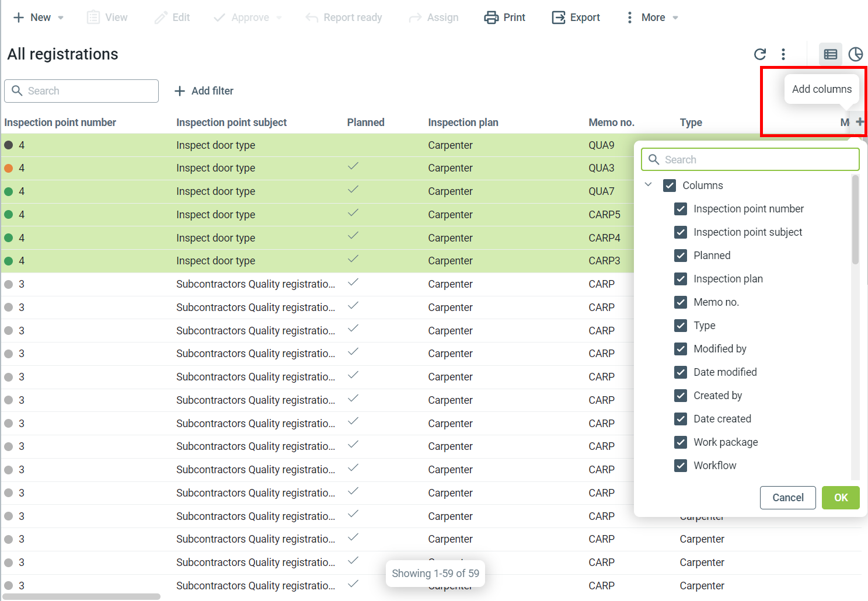
Task: Click the refresh icon beside the title
Action: coord(759,54)
